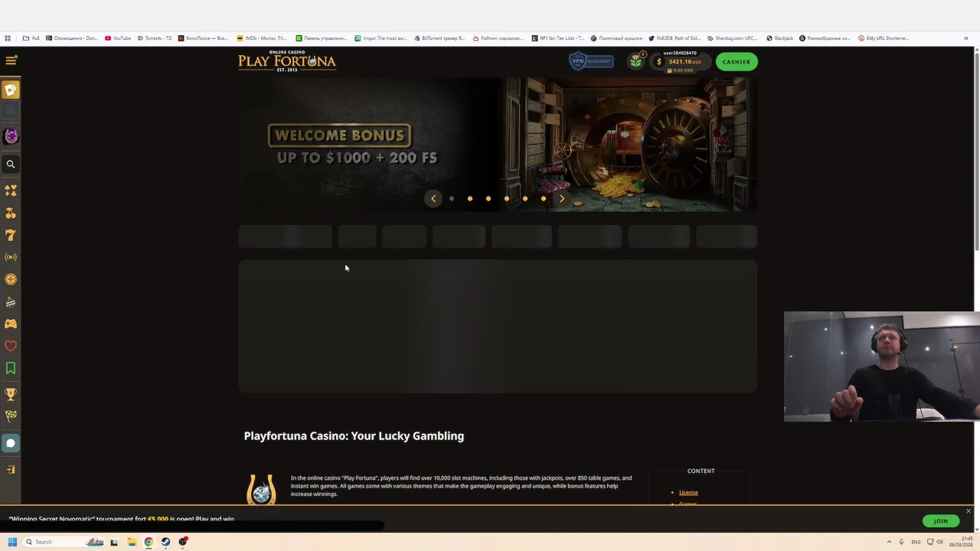The width and height of the screenshot is (980, 551).
Task: Close the tournament notification bar
Action: point(969,511)
